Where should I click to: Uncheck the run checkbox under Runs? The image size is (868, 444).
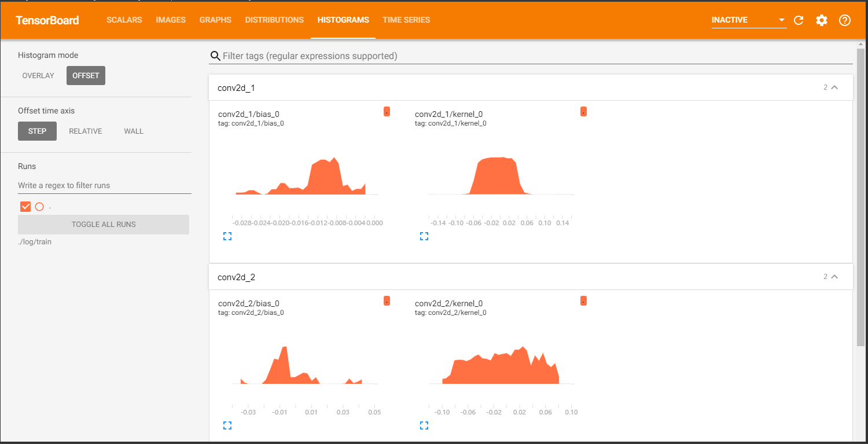25,207
